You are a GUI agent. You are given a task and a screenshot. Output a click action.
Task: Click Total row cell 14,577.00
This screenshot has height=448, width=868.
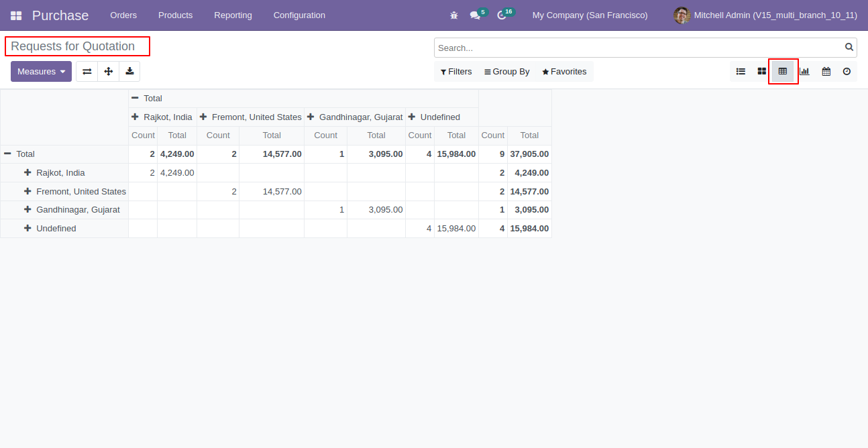272,154
